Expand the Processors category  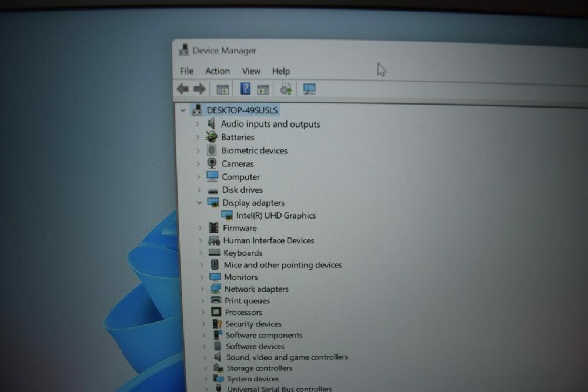[203, 312]
